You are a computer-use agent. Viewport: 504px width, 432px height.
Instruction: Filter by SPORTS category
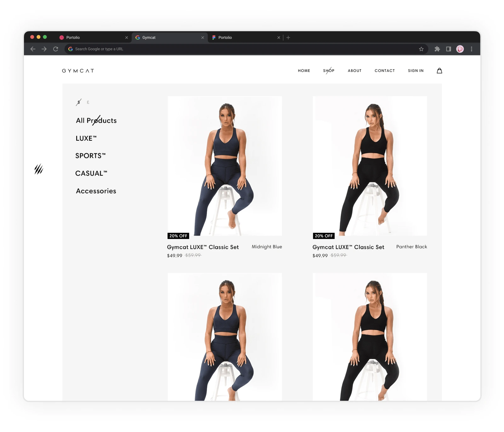[x=90, y=155]
